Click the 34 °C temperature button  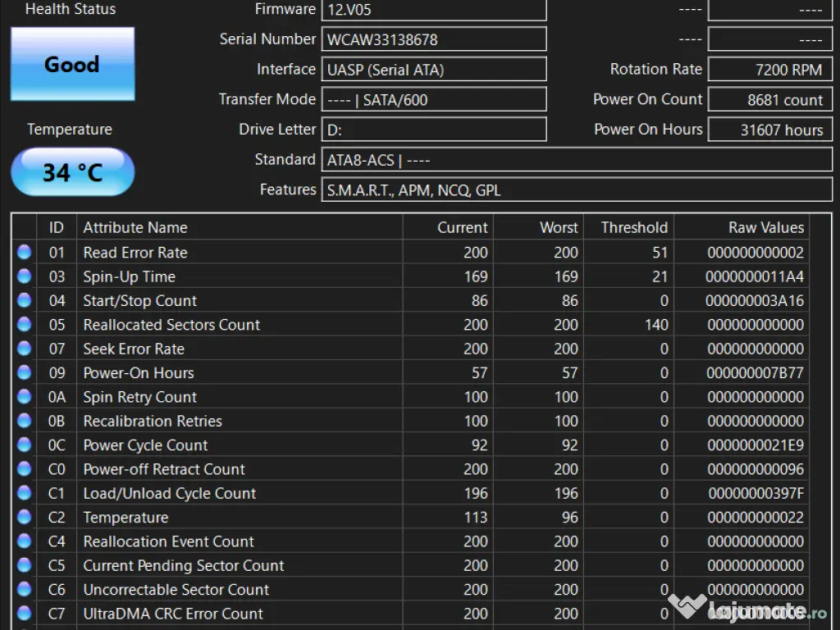(72, 172)
